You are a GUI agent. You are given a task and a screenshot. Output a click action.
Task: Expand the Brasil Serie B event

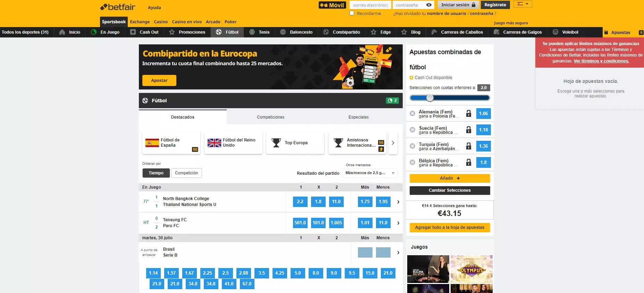[398, 252]
